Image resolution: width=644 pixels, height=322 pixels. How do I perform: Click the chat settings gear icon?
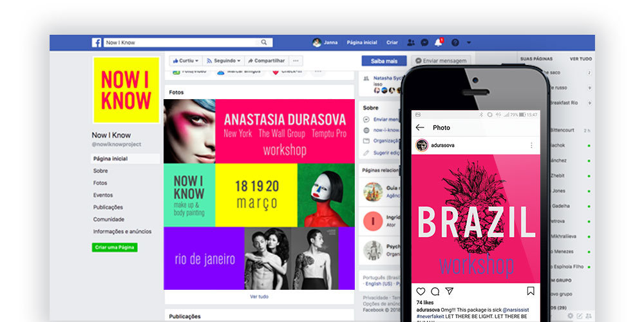click(x=570, y=316)
